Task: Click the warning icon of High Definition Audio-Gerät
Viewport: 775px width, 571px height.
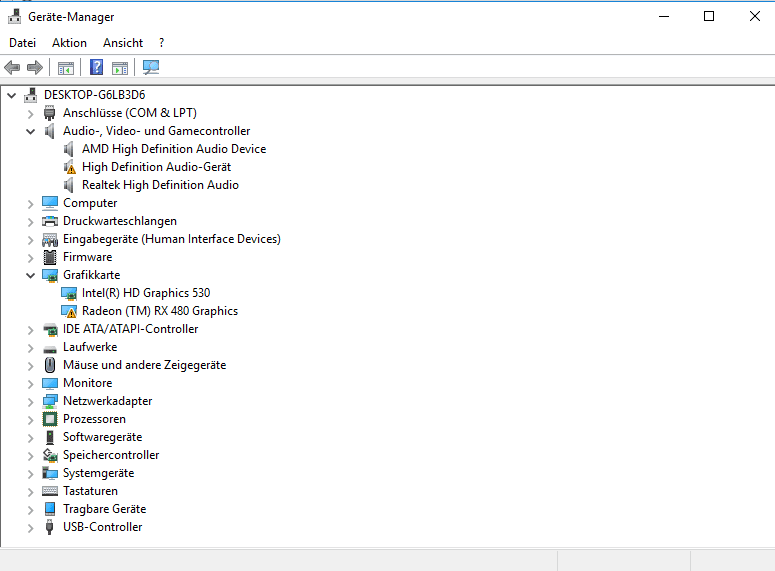Action: 70,167
